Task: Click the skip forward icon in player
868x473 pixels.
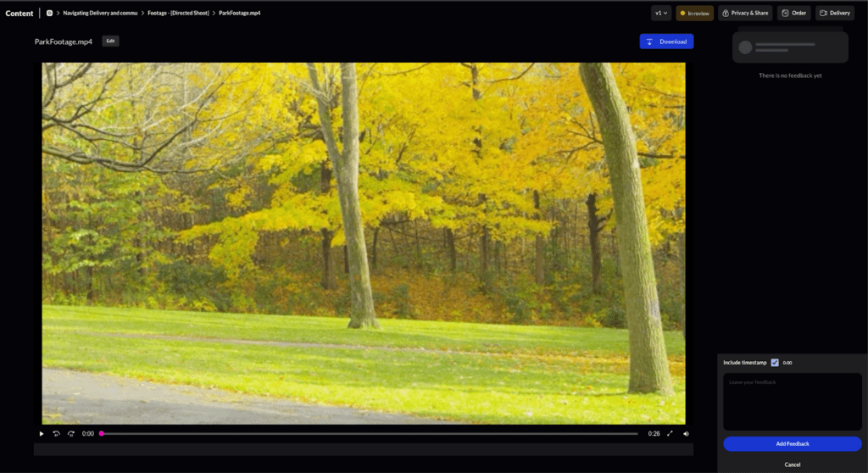Action: point(71,433)
